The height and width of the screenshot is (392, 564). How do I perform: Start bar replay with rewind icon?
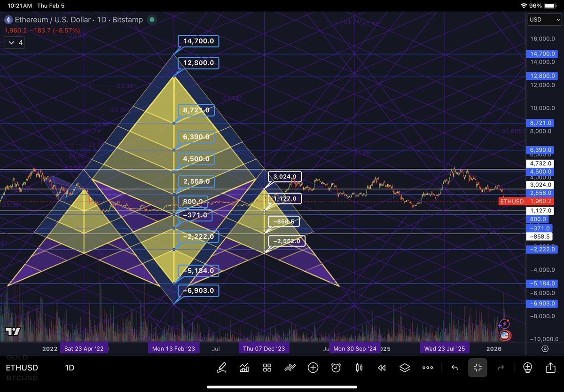(x=382, y=368)
